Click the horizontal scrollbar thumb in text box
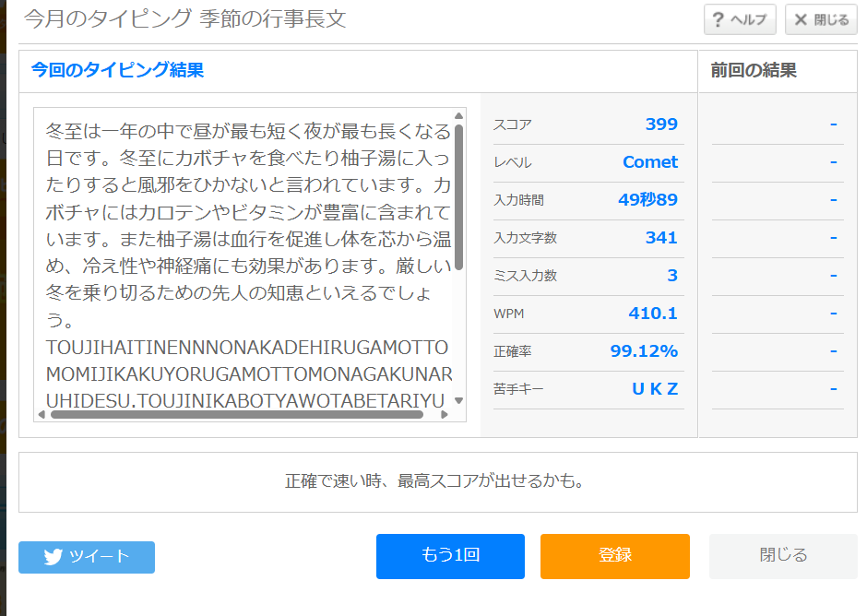The width and height of the screenshot is (867, 616). 237,414
